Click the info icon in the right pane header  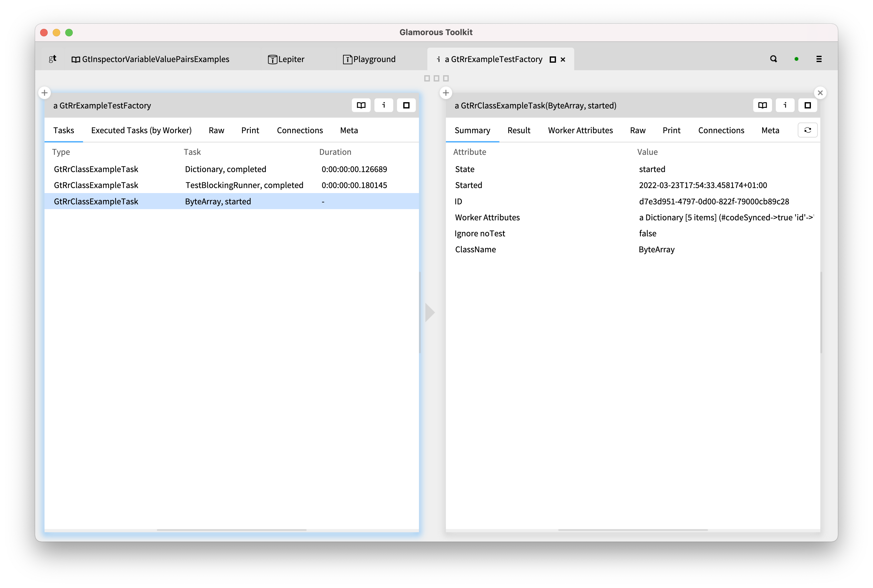click(x=785, y=105)
